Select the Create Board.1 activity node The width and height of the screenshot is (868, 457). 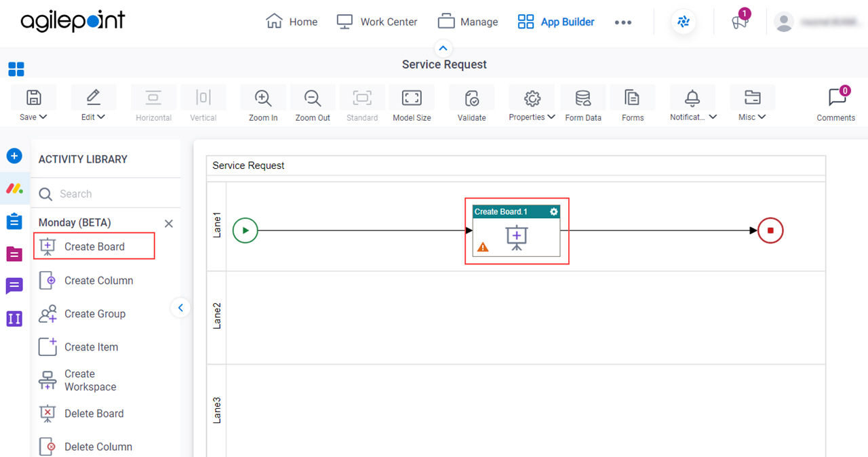517,231
